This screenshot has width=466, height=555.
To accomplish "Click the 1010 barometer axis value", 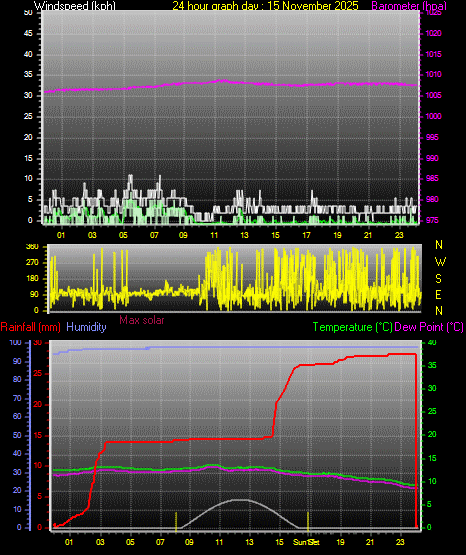I will 433,74.
